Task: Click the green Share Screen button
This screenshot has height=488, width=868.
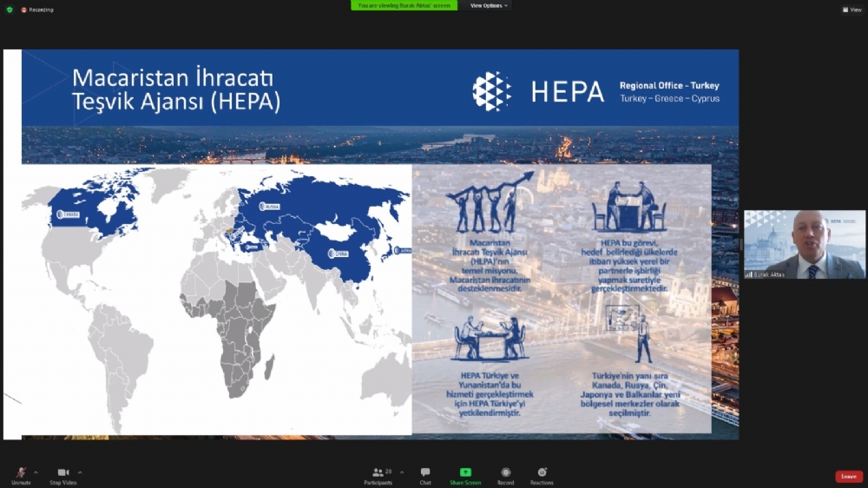Action: pos(465,475)
